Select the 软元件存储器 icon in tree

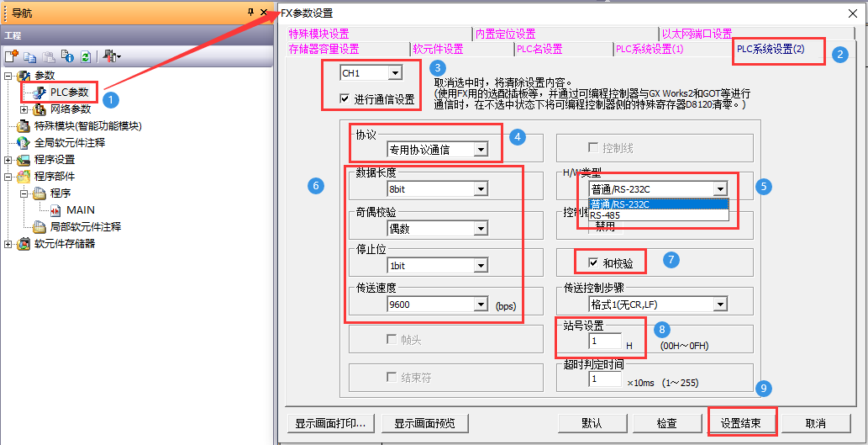pos(24,243)
